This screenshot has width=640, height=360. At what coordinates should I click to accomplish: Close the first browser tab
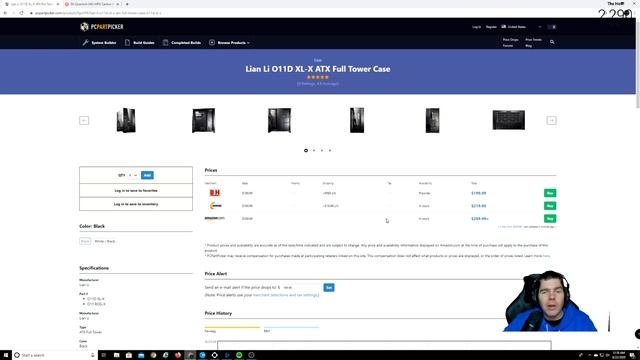tap(57, 4)
